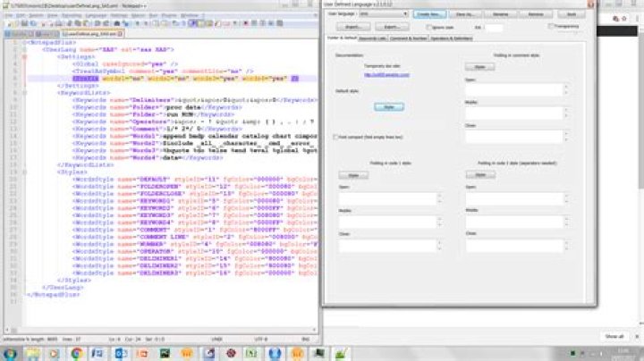Open Outlook from the taskbar
This screenshot has width=644, height=361.
click(x=121, y=353)
